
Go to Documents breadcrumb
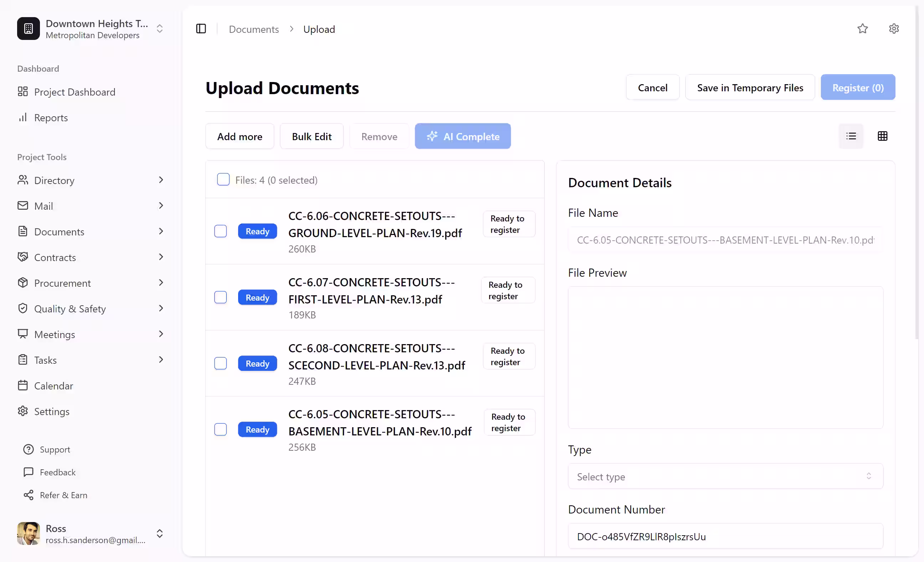coord(253,29)
